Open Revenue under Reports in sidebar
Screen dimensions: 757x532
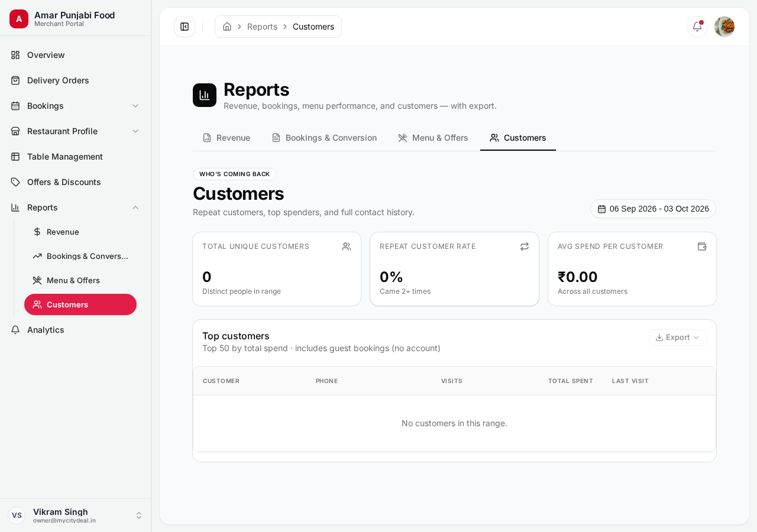pyautogui.click(x=80, y=232)
